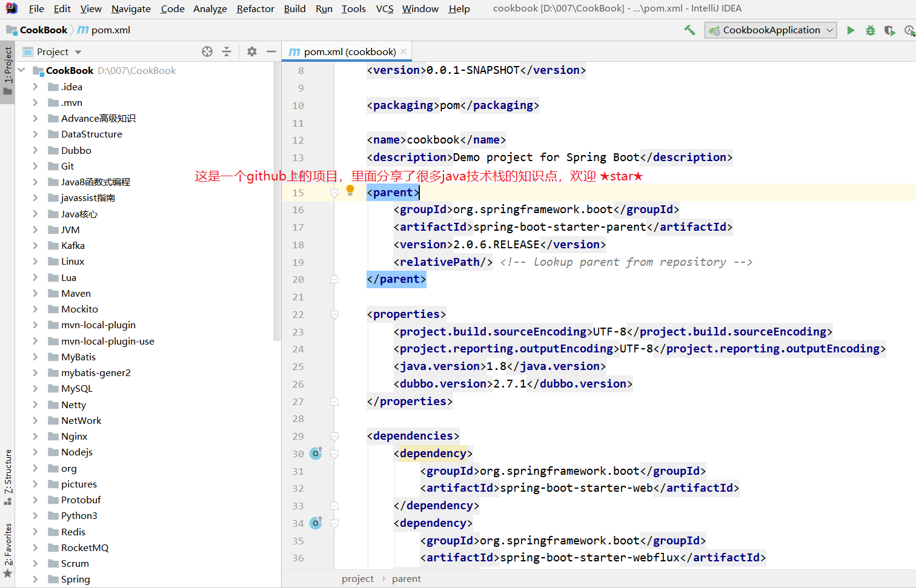Click the dubbo.version property line
This screenshot has width=916, height=588.
pos(513,383)
